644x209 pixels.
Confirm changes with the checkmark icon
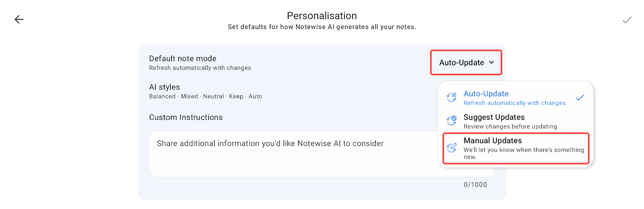click(x=627, y=20)
